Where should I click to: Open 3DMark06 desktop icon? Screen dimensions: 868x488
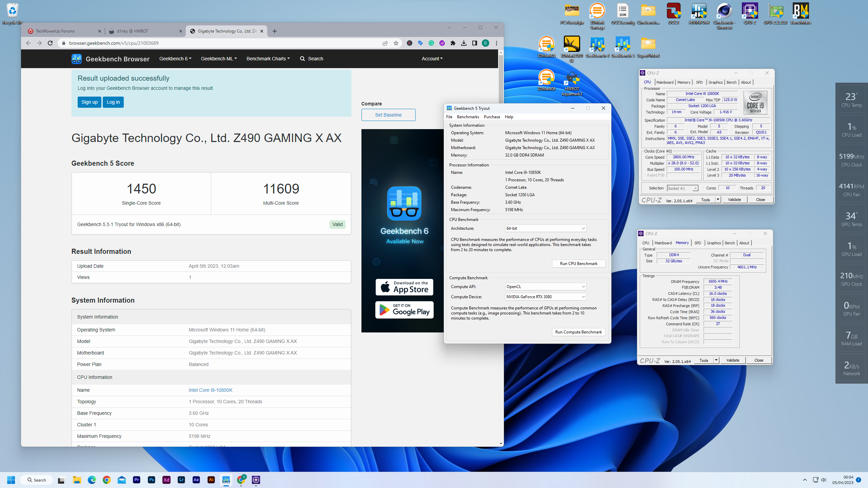546,80
